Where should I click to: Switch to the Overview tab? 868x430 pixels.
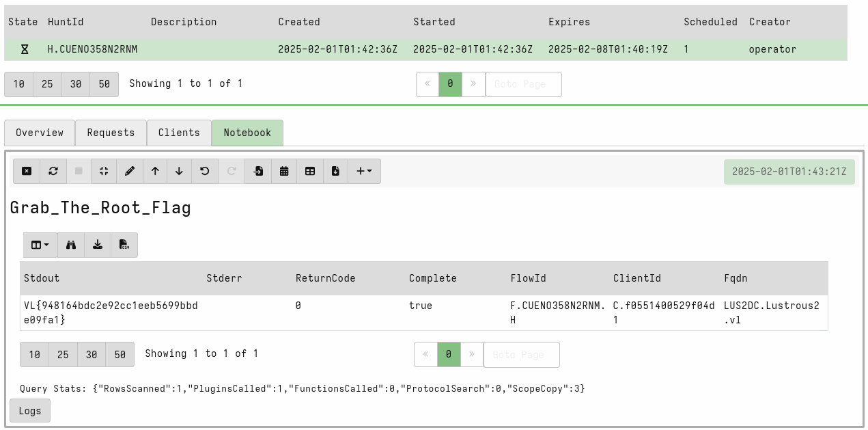pyautogui.click(x=40, y=133)
